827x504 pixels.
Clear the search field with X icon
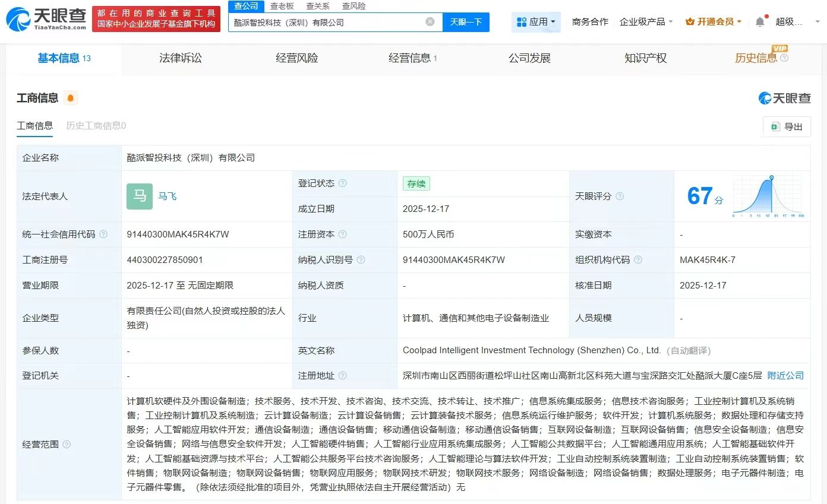430,22
